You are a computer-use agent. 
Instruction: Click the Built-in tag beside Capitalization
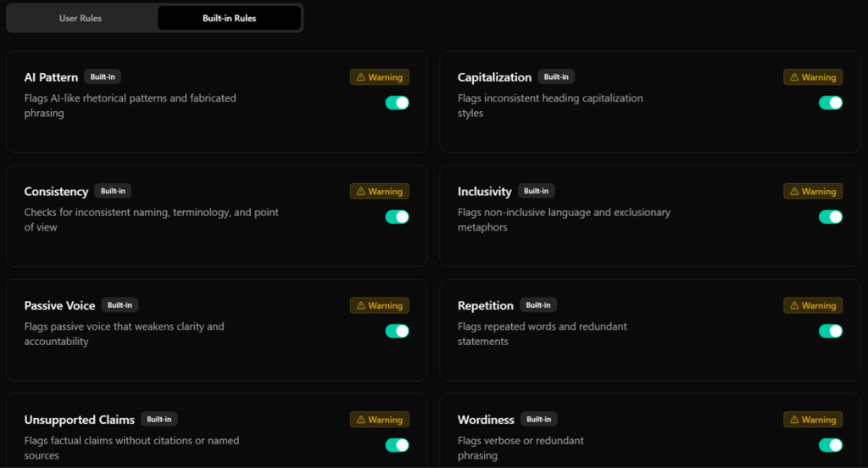click(556, 77)
